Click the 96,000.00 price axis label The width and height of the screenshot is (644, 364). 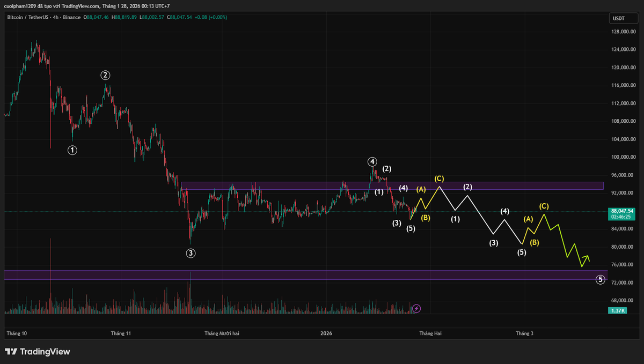(x=624, y=175)
